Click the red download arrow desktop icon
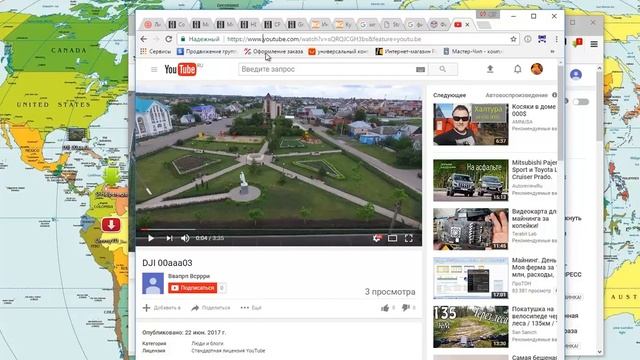This screenshot has height=360, width=640. tap(111, 225)
